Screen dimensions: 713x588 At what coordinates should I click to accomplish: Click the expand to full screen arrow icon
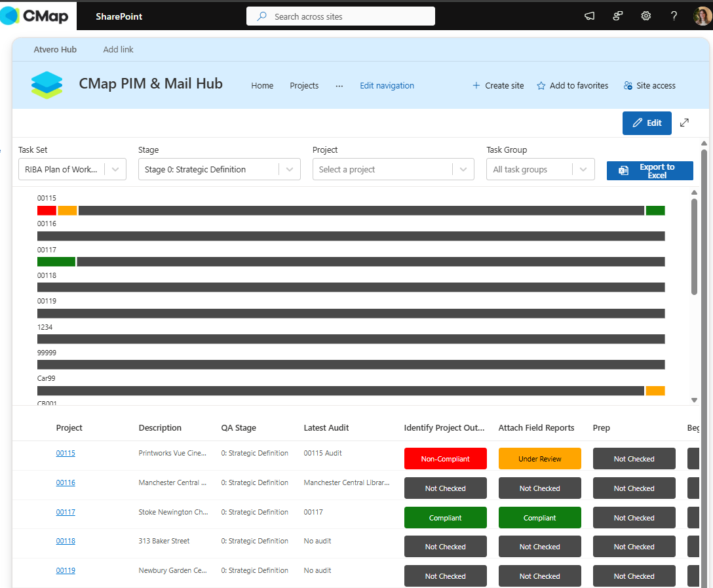click(x=684, y=123)
